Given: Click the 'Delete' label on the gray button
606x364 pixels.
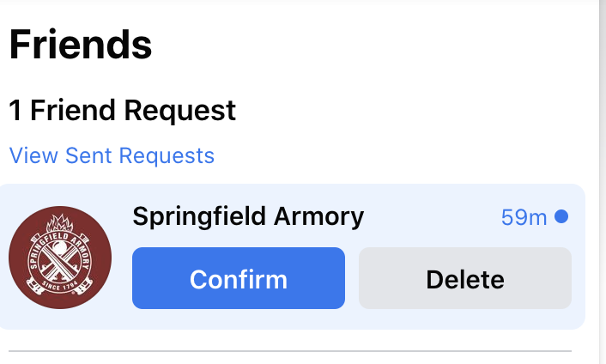Looking at the screenshot, I should point(465,279).
